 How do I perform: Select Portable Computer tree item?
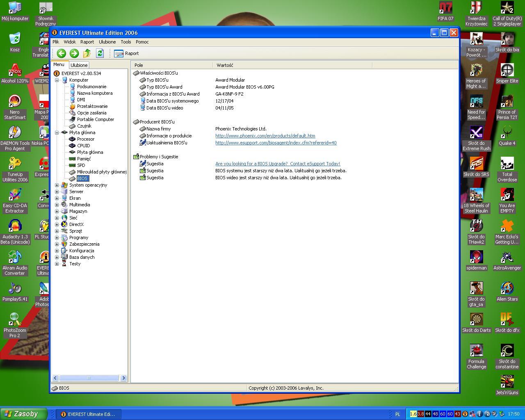pyautogui.click(x=96, y=119)
